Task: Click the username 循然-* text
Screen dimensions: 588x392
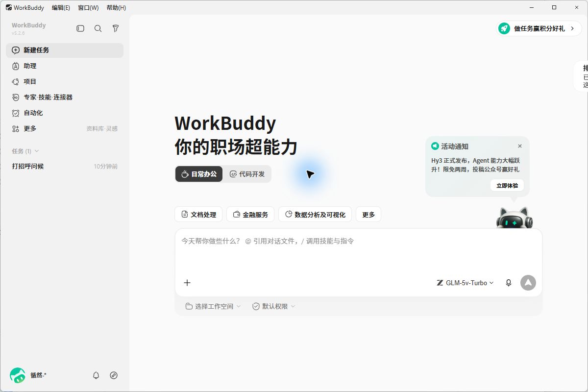Action: tap(38, 375)
